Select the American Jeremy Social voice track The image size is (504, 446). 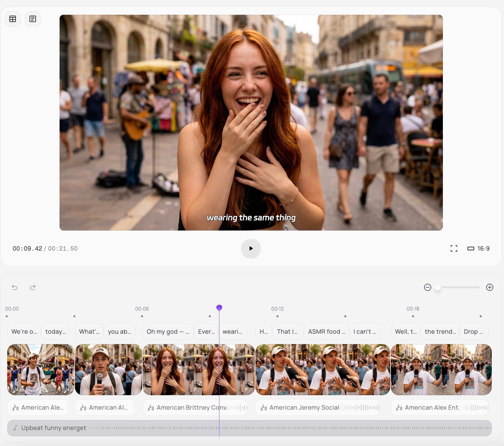pos(318,407)
